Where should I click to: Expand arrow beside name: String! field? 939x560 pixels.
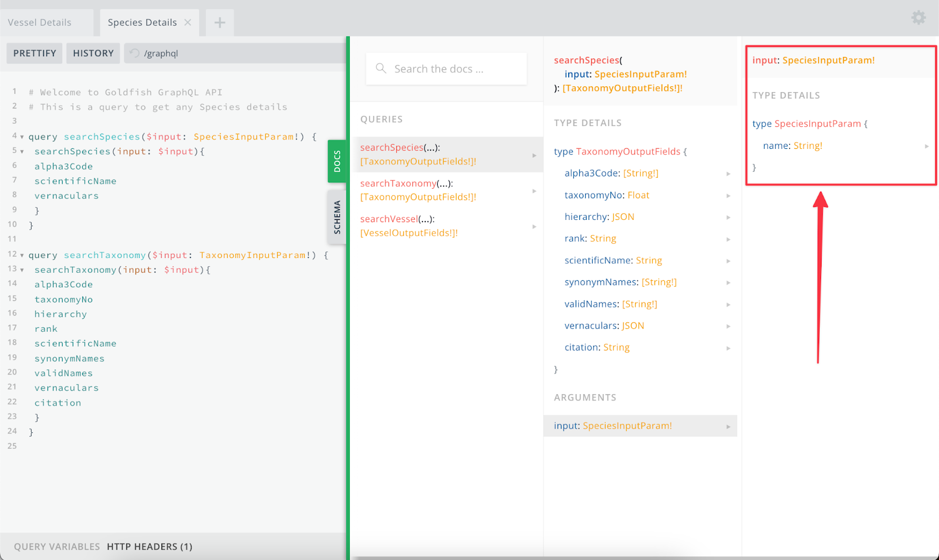coord(927,147)
